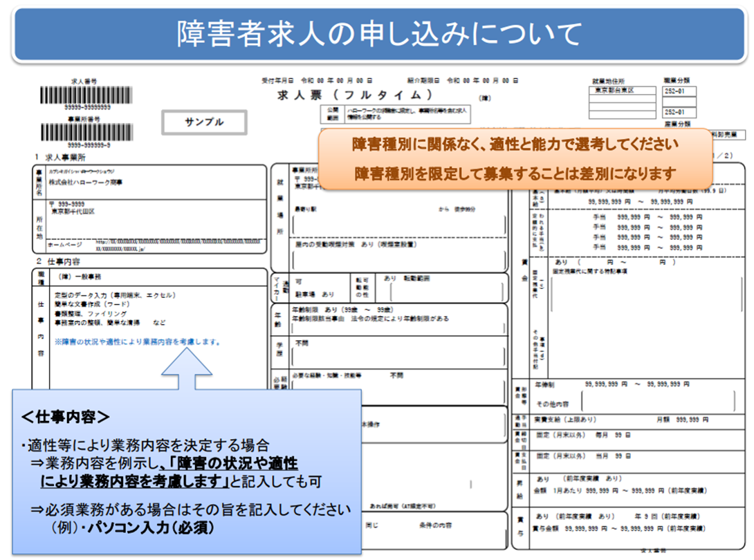The width and height of the screenshot is (754, 560).
Task: Click the line 固定（月末以外） 毎月 99 日
Action: (583, 435)
